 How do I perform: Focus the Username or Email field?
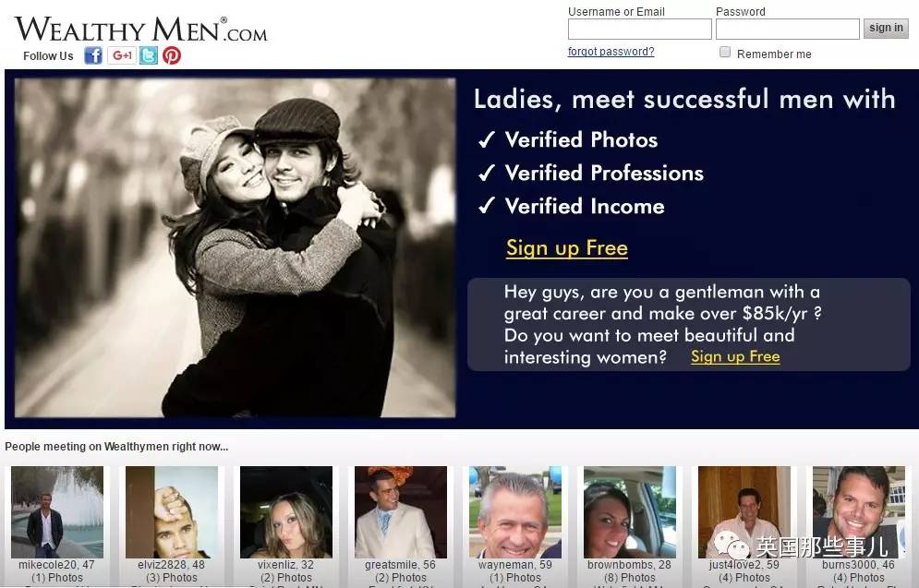coord(639,29)
